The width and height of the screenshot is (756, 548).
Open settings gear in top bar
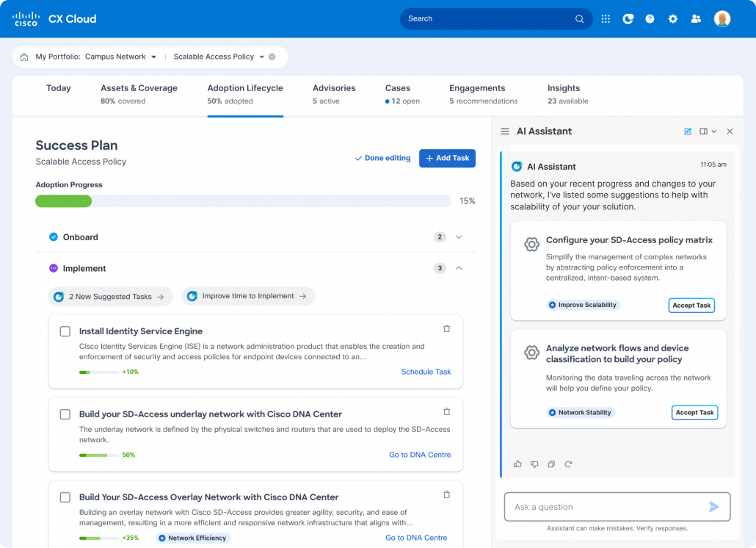(x=672, y=19)
